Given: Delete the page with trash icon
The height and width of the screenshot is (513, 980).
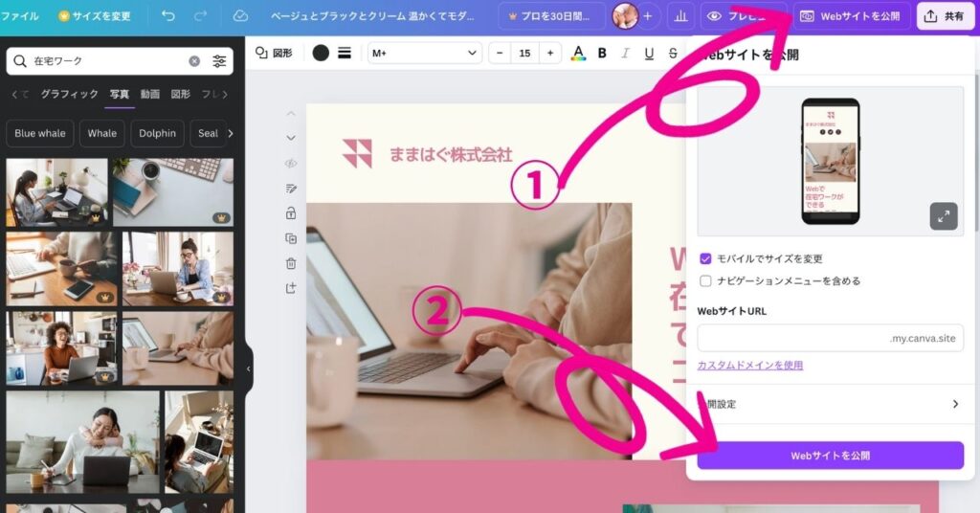Looking at the screenshot, I should [291, 263].
